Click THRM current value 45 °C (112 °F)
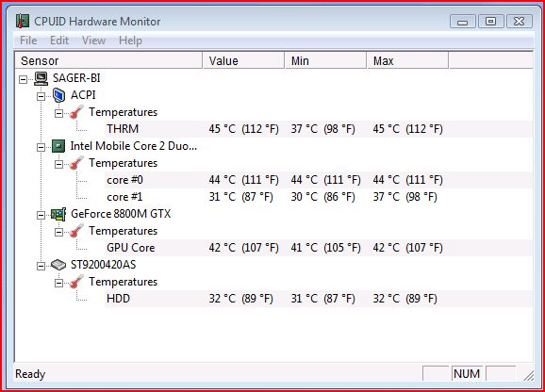 point(243,129)
